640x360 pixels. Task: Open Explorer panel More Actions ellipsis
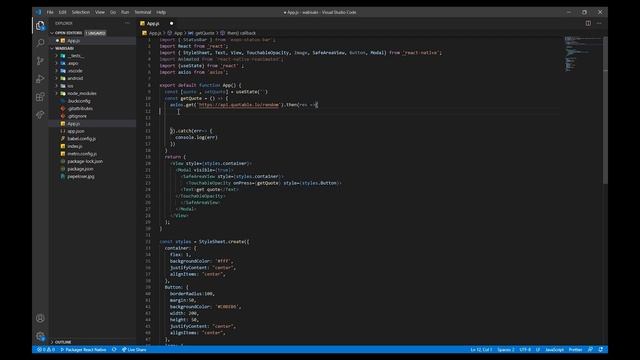128,23
